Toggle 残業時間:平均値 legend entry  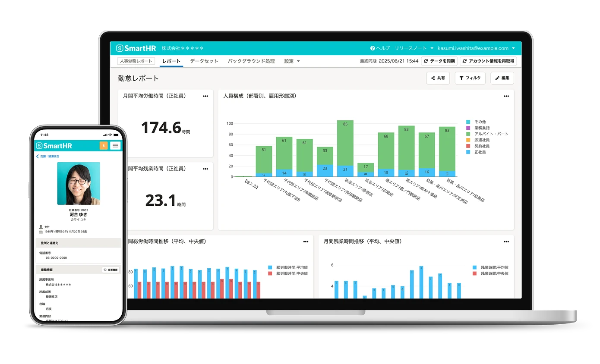click(x=490, y=267)
